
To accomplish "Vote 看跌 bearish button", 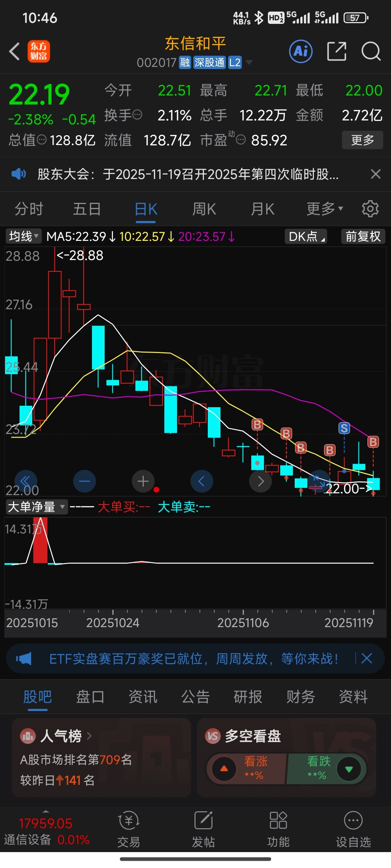I will (327, 769).
